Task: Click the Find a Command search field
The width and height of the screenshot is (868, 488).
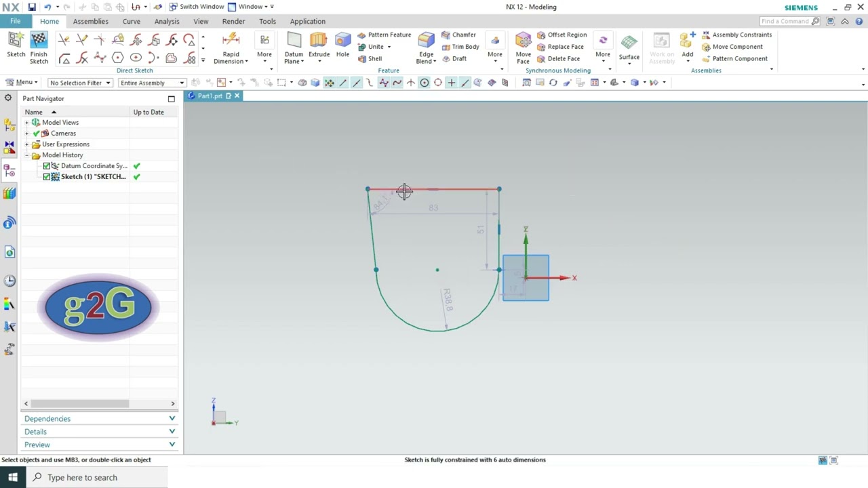Action: [x=790, y=21]
